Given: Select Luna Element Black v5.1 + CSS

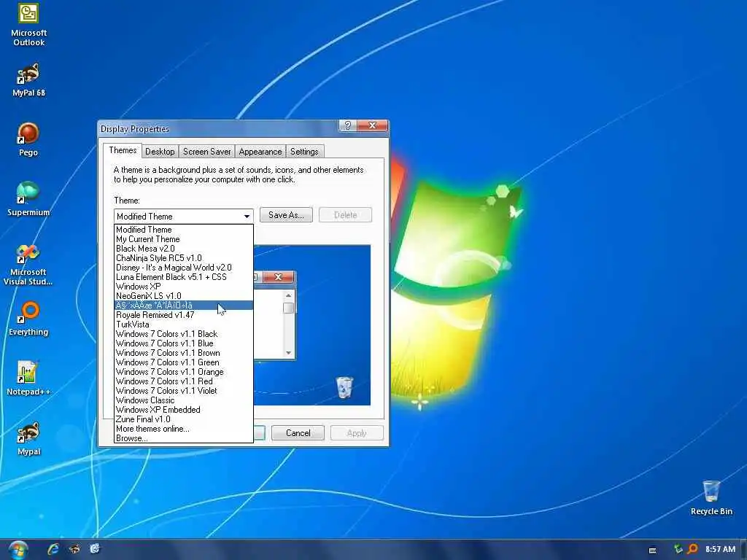Looking at the screenshot, I should (184, 277).
